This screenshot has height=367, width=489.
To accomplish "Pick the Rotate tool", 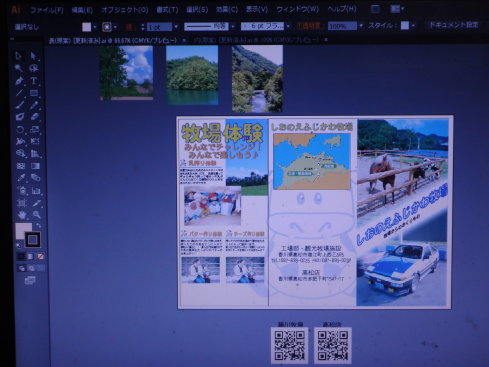I will (20, 129).
